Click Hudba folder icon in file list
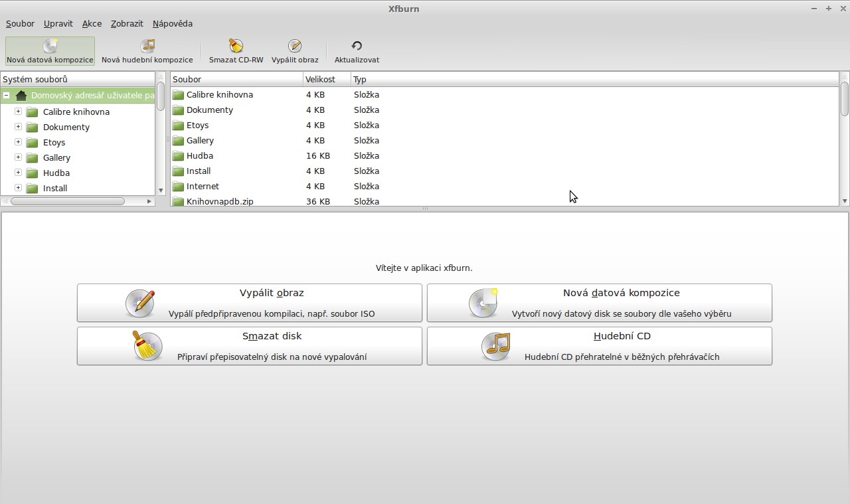Viewport: 850px width, 504px height. click(178, 155)
